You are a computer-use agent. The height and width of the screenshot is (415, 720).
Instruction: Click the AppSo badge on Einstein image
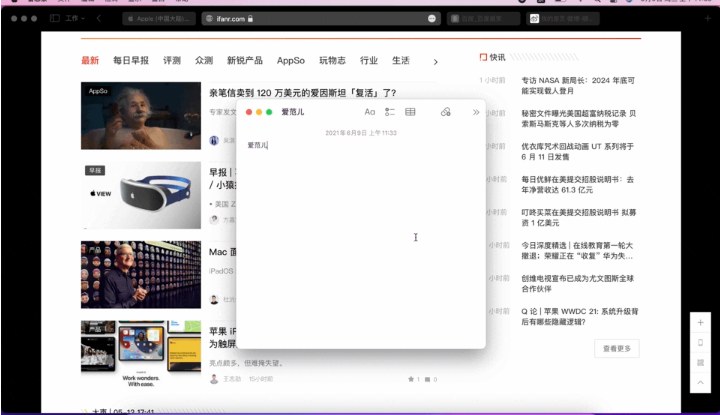click(98, 91)
